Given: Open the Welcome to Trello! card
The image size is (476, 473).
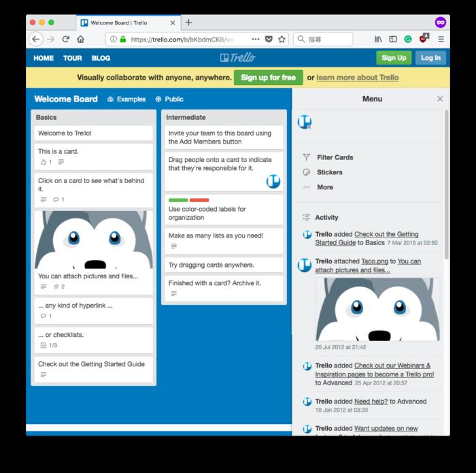Looking at the screenshot, I should coord(94,133).
